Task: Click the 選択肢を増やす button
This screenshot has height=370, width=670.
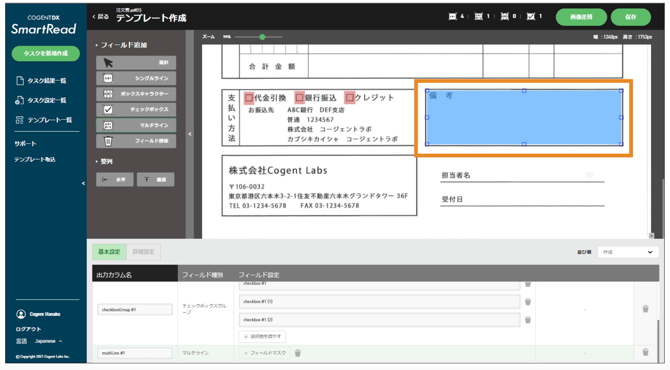Action: pyautogui.click(x=262, y=336)
